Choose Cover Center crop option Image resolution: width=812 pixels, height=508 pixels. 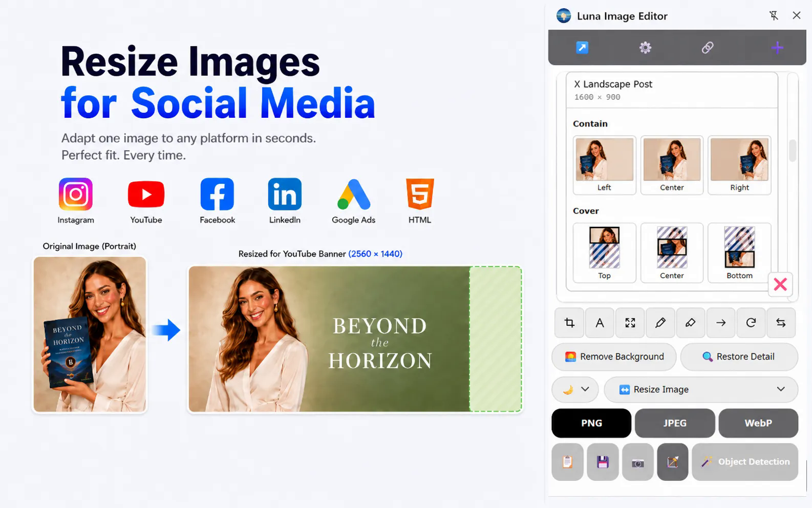[x=672, y=252]
